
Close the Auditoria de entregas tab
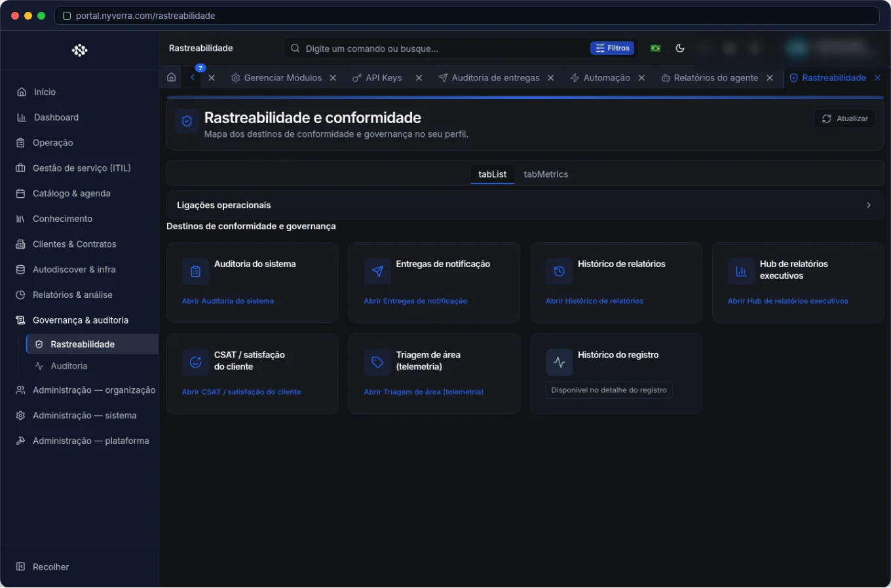(x=551, y=77)
